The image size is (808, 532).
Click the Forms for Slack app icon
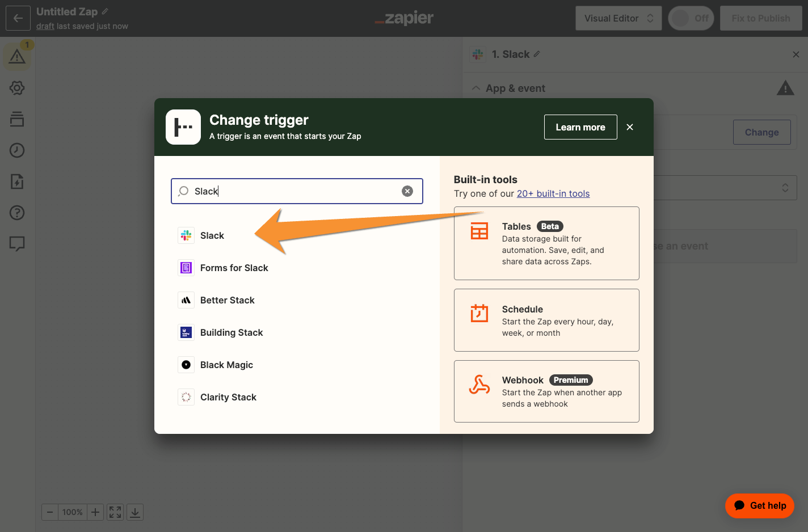coord(186,268)
